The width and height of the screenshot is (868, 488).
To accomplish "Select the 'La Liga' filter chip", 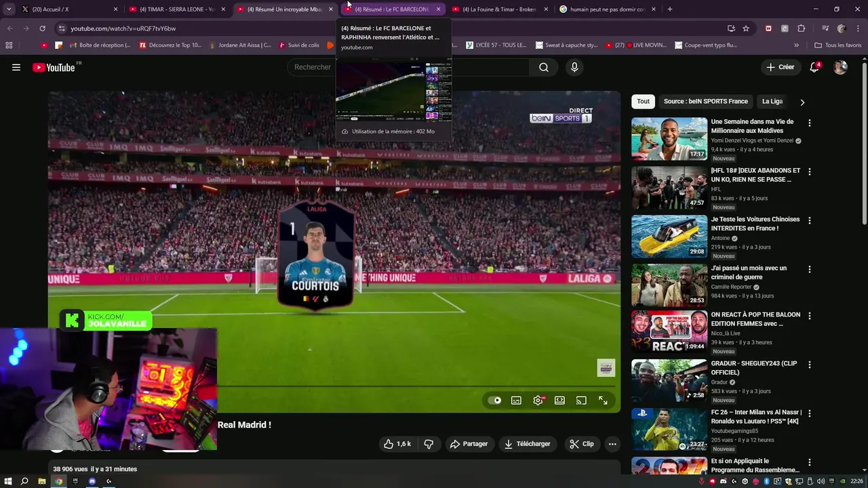I will (772, 102).
